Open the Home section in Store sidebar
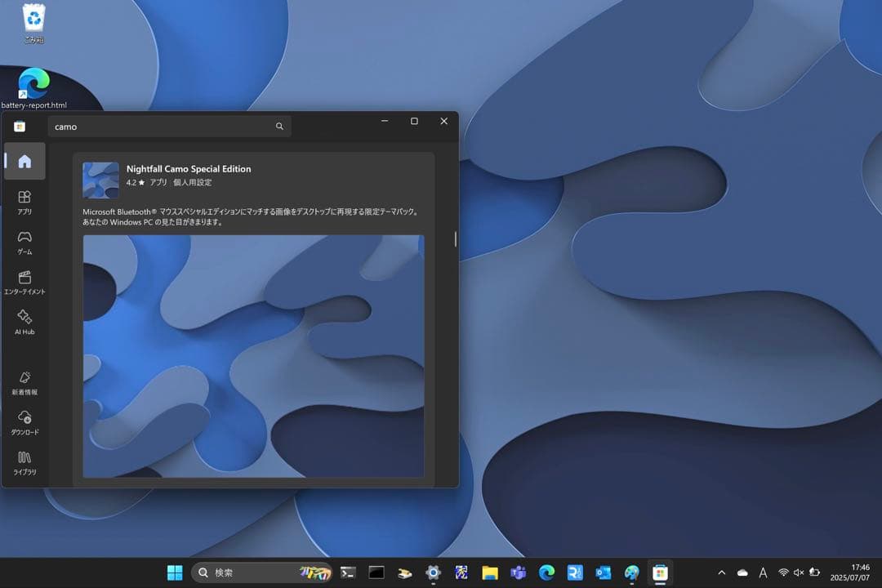The width and height of the screenshot is (882, 588). (24, 162)
